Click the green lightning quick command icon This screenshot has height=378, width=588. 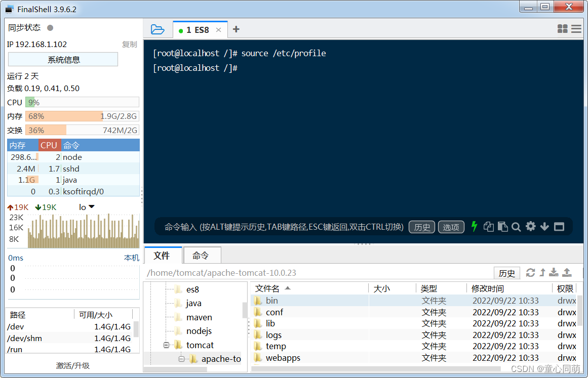tap(474, 226)
